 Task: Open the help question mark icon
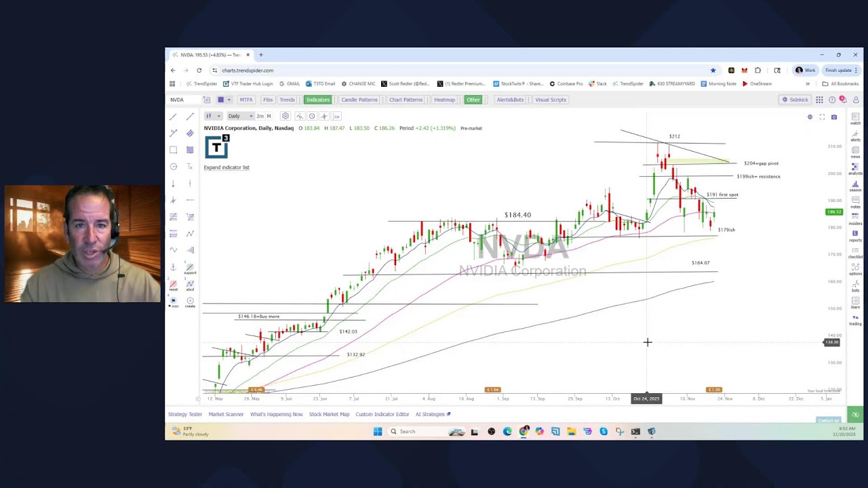(x=832, y=100)
